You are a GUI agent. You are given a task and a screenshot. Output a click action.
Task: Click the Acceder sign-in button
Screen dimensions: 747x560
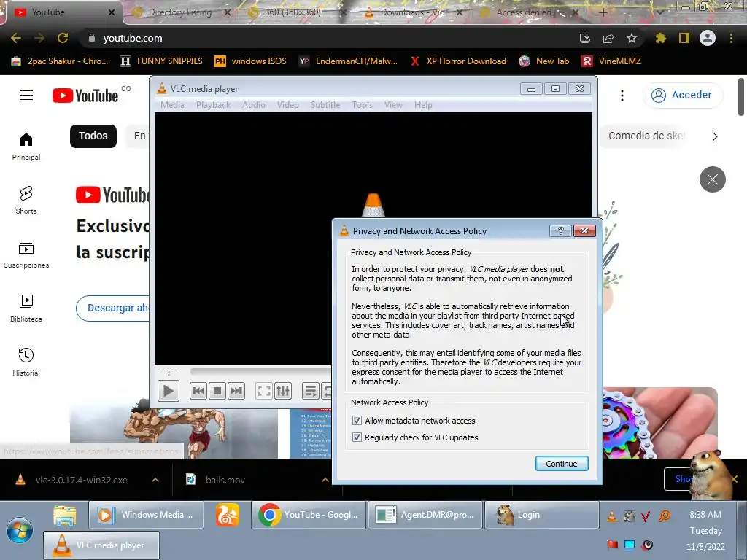(682, 96)
